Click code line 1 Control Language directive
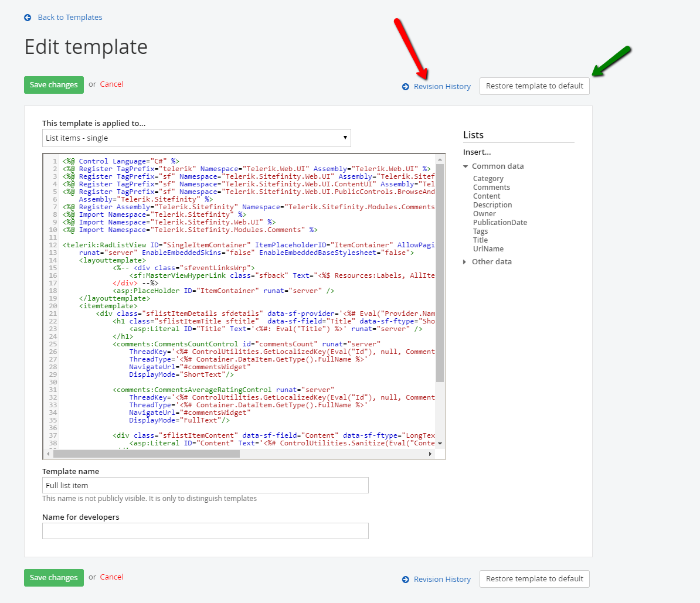The height and width of the screenshot is (603, 700). click(x=121, y=161)
